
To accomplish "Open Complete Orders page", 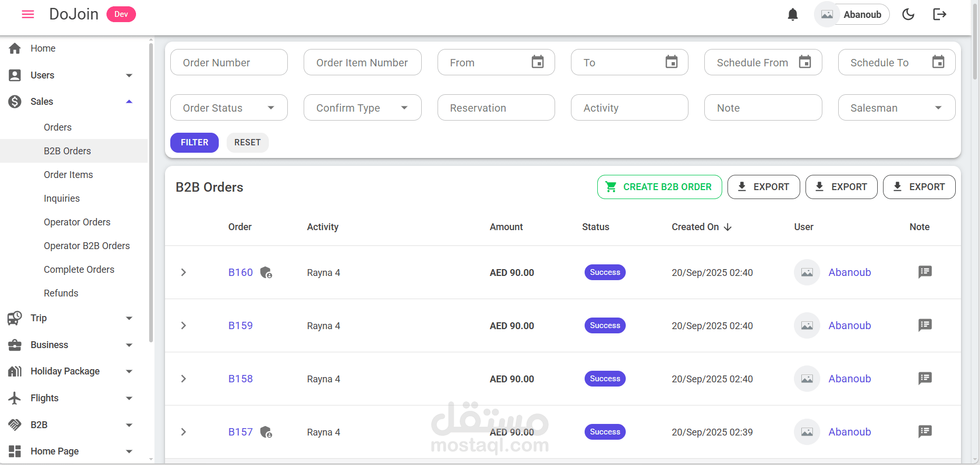I will (x=74, y=270).
